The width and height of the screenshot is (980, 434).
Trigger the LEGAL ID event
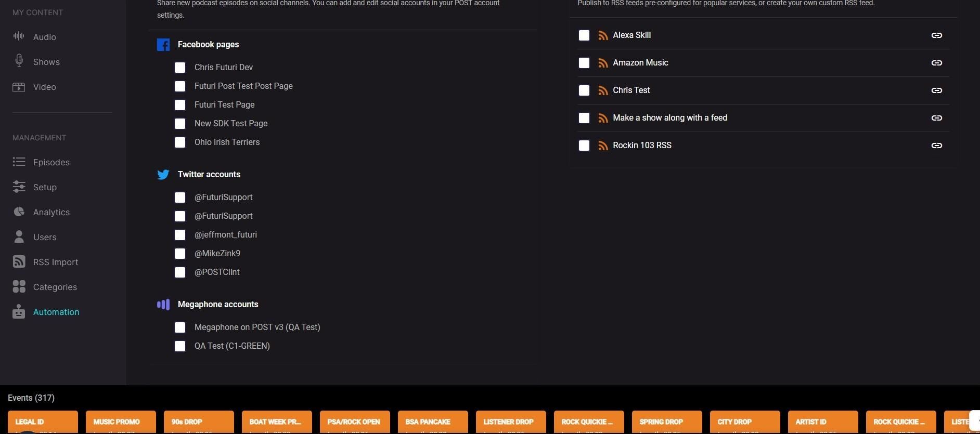click(43, 422)
